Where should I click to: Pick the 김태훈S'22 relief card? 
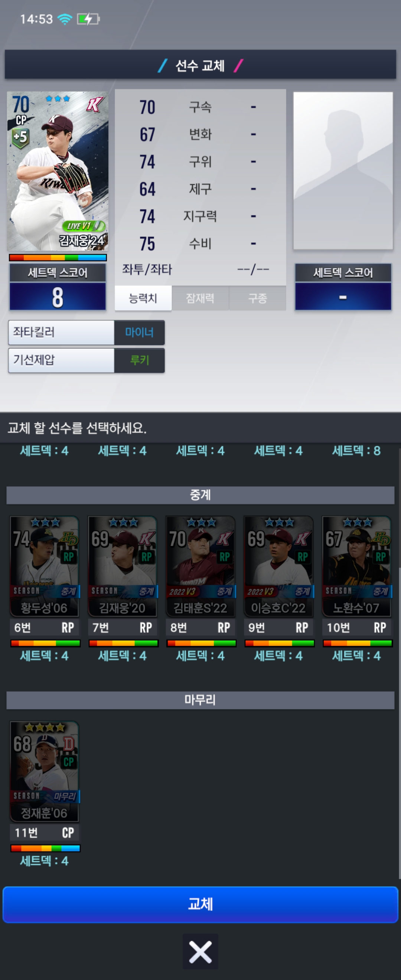[x=200, y=566]
